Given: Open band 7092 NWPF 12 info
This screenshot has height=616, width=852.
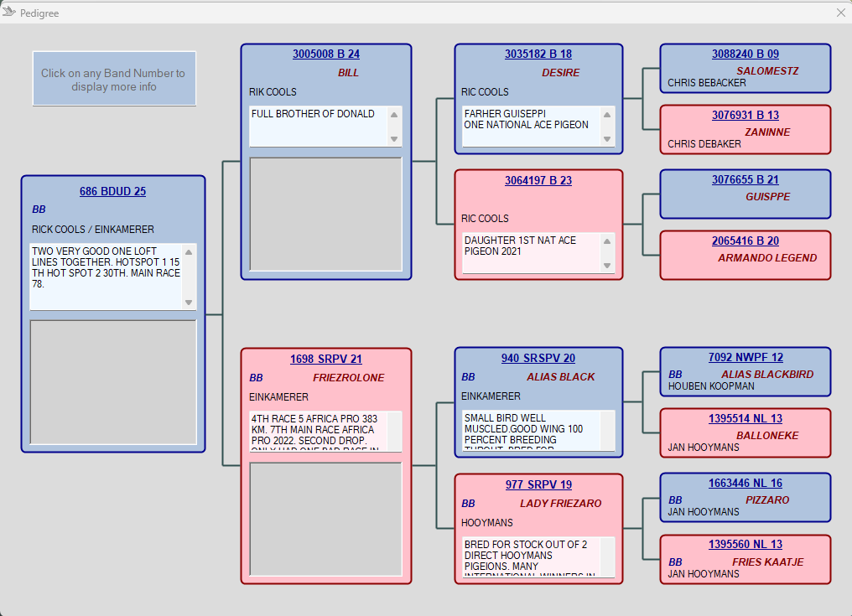Looking at the screenshot, I should point(745,358).
